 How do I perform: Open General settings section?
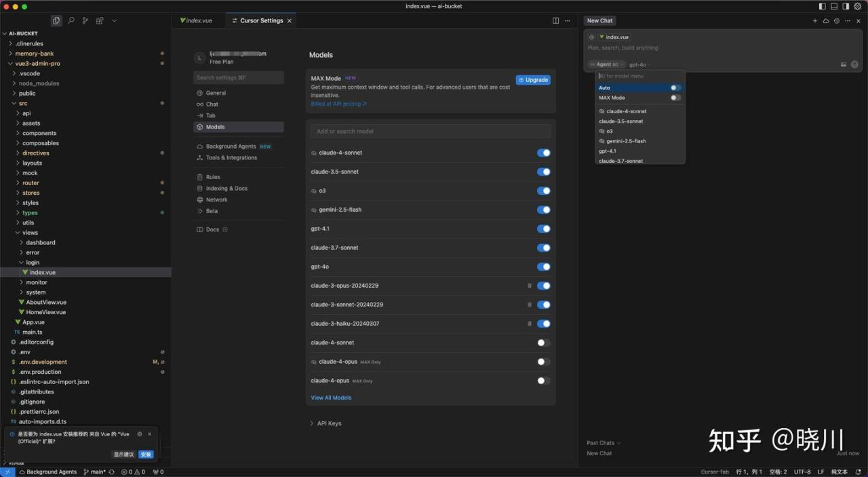click(216, 93)
